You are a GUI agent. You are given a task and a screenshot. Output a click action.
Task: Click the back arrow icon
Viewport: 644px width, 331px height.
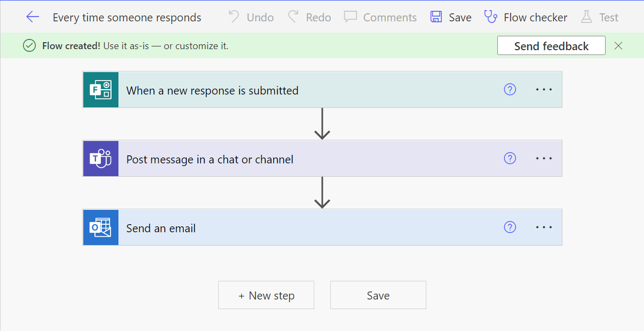pos(33,17)
